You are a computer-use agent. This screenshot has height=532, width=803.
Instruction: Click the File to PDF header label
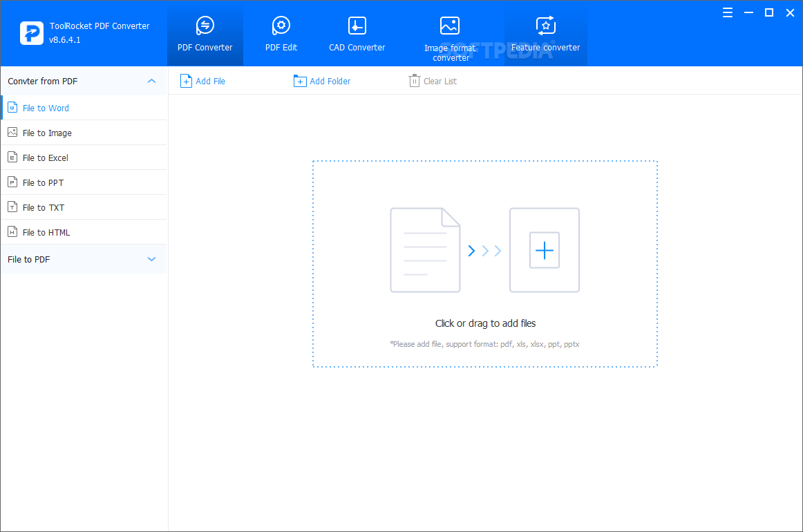[29, 259]
